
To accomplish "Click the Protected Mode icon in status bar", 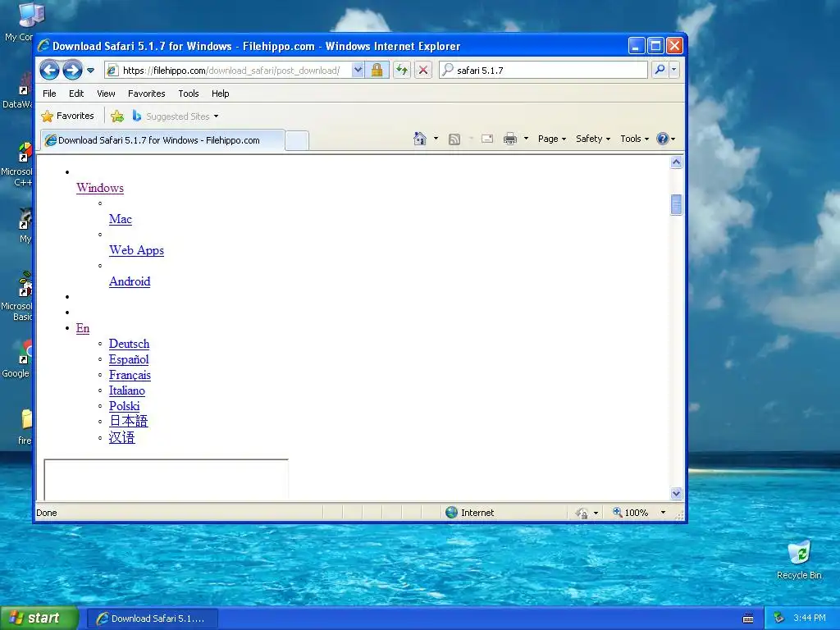I will (x=582, y=514).
